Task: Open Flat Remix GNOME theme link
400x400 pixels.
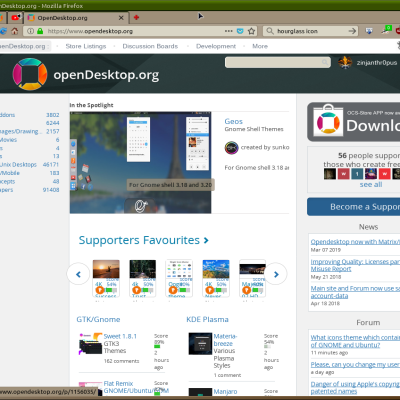Action: 136,387
